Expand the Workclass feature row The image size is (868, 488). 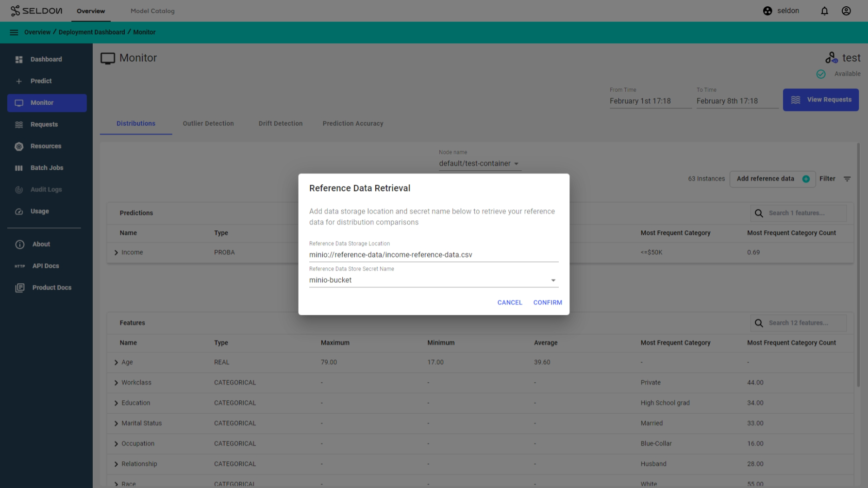click(x=116, y=383)
